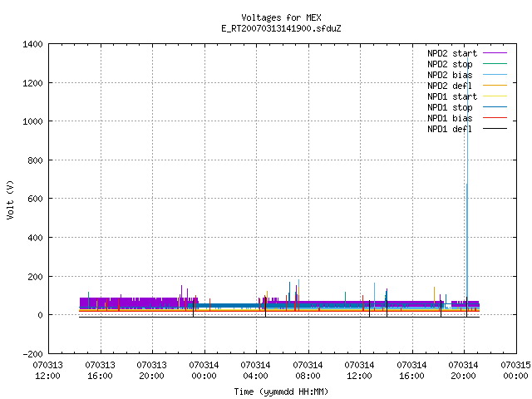Select the "NPD1 stop" legend text

[x=450, y=107]
